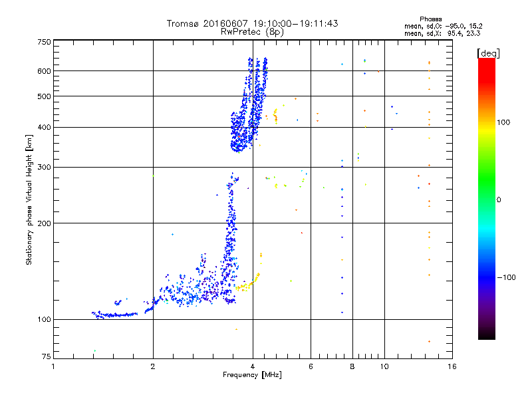This screenshot has height=399, width=532.
Task: Click the y-axis label '750'
Action: tap(44, 42)
